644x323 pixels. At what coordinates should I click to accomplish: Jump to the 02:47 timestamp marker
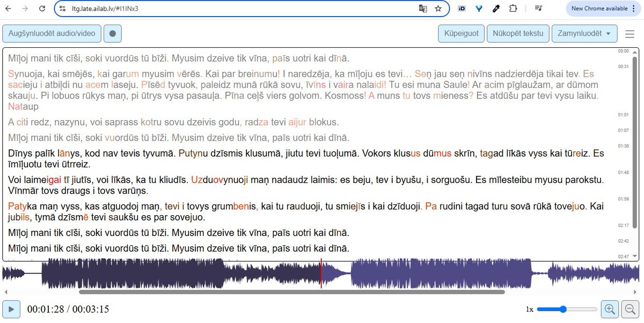(624, 256)
